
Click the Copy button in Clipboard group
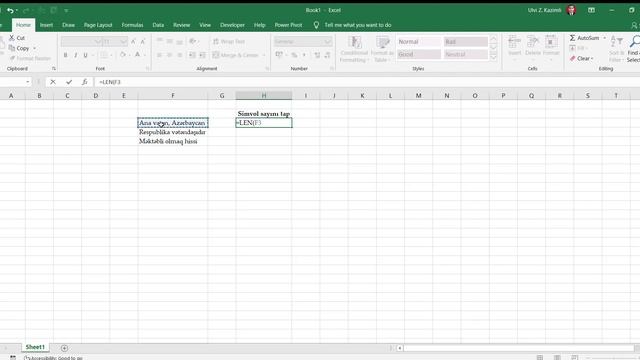point(19,48)
